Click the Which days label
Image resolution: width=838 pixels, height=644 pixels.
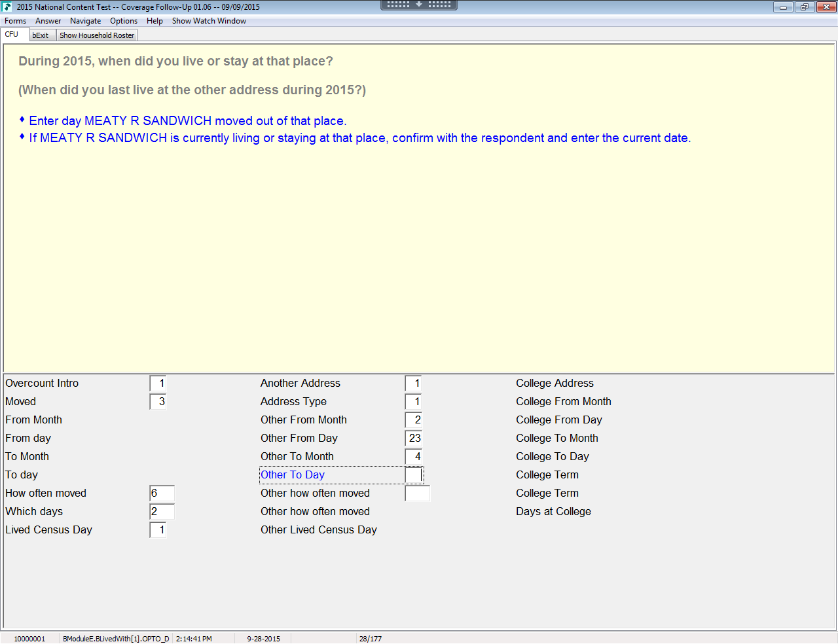(34, 512)
